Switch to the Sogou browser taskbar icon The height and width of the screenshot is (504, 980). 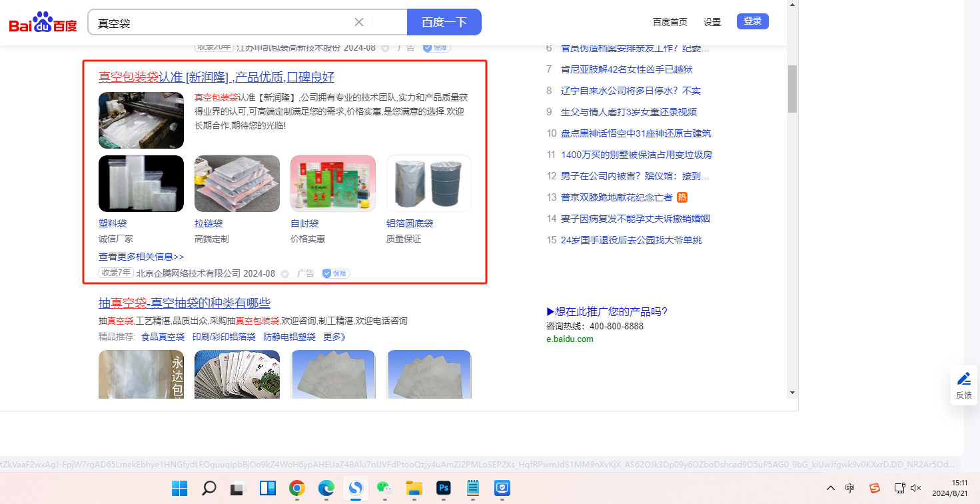[356, 488]
